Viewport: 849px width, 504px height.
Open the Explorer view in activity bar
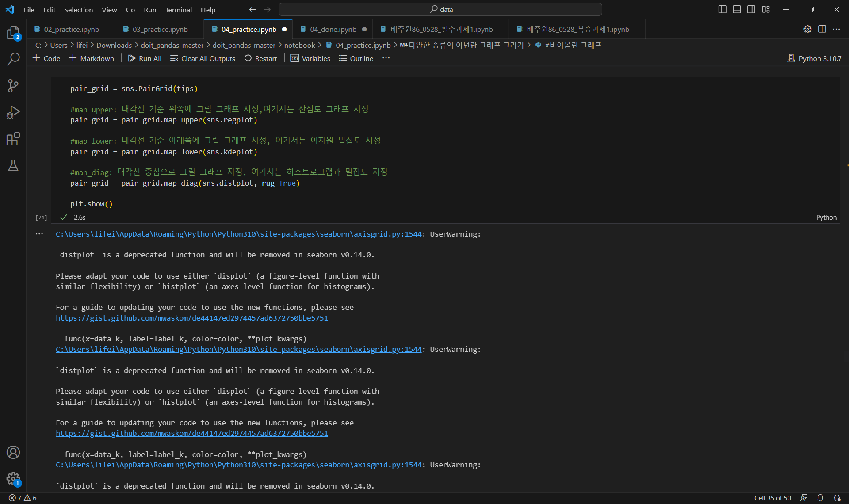click(x=13, y=33)
